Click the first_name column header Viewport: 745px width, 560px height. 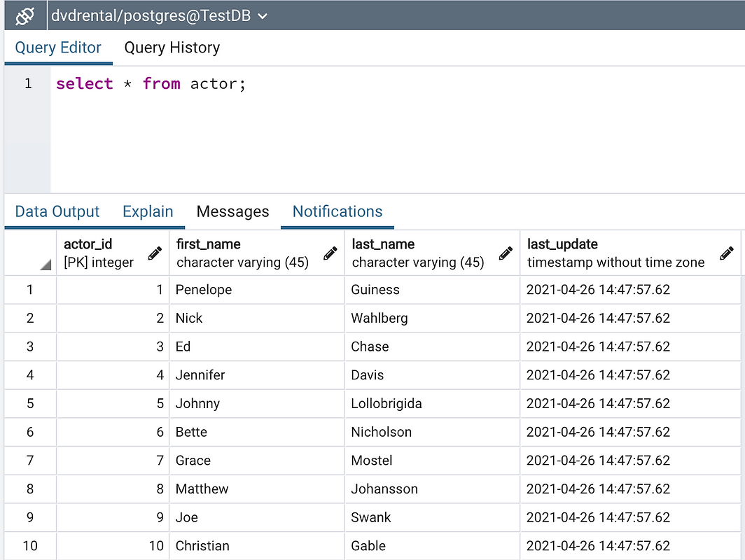point(257,253)
